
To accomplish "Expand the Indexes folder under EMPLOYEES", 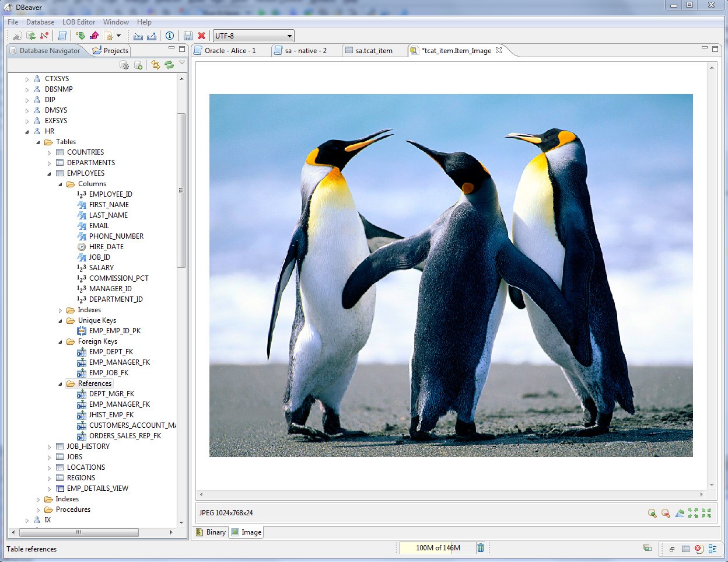I will click(61, 310).
